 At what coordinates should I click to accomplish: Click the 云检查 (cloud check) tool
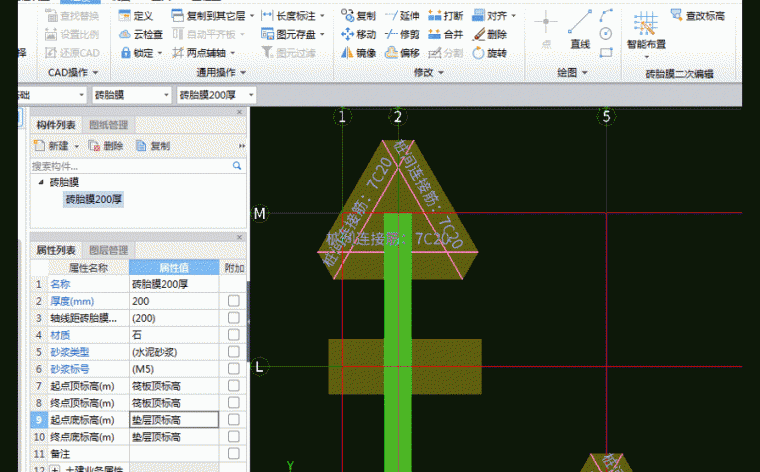click(139, 34)
